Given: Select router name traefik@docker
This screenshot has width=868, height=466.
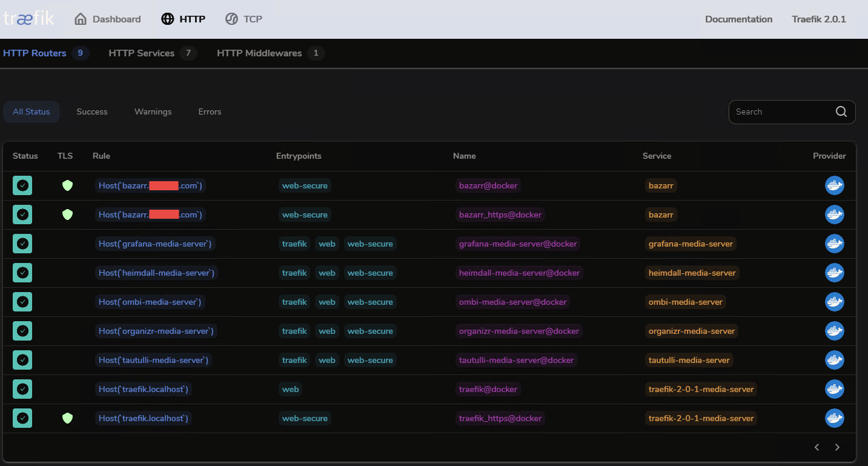Looking at the screenshot, I should (x=488, y=389).
